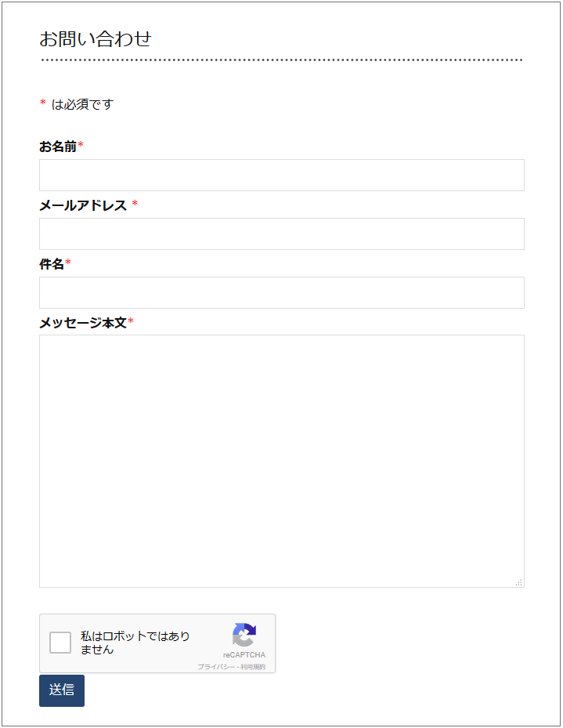Image resolution: width=563 pixels, height=728 pixels.
Task: Click the reCAPTCHA widget panel
Action: (x=157, y=643)
